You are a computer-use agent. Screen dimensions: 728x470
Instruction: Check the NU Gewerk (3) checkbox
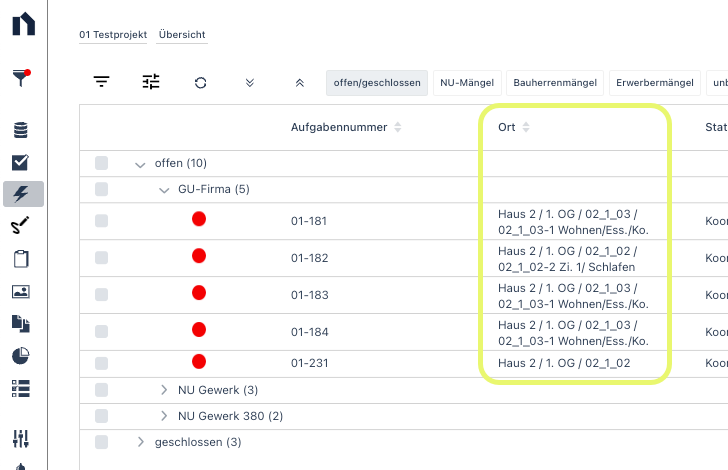tap(101, 390)
